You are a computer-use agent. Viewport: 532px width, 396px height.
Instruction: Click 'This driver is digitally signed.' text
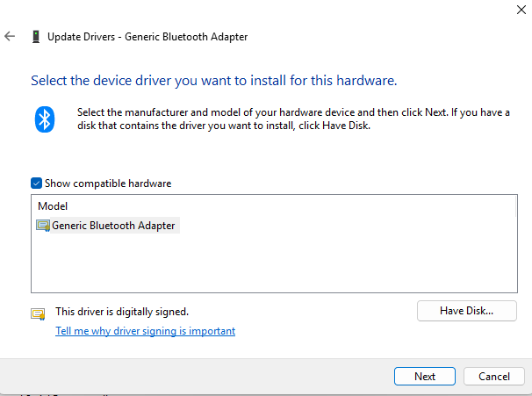tap(122, 312)
